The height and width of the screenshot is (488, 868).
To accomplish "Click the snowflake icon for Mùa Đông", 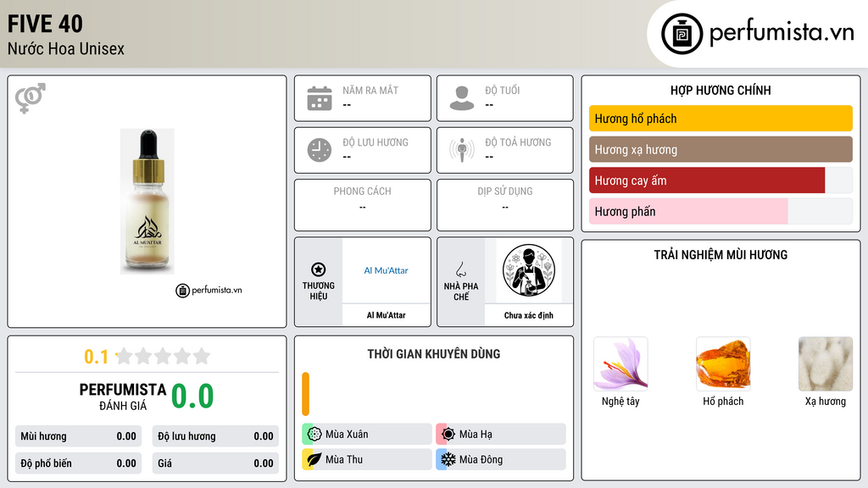I will [x=448, y=459].
